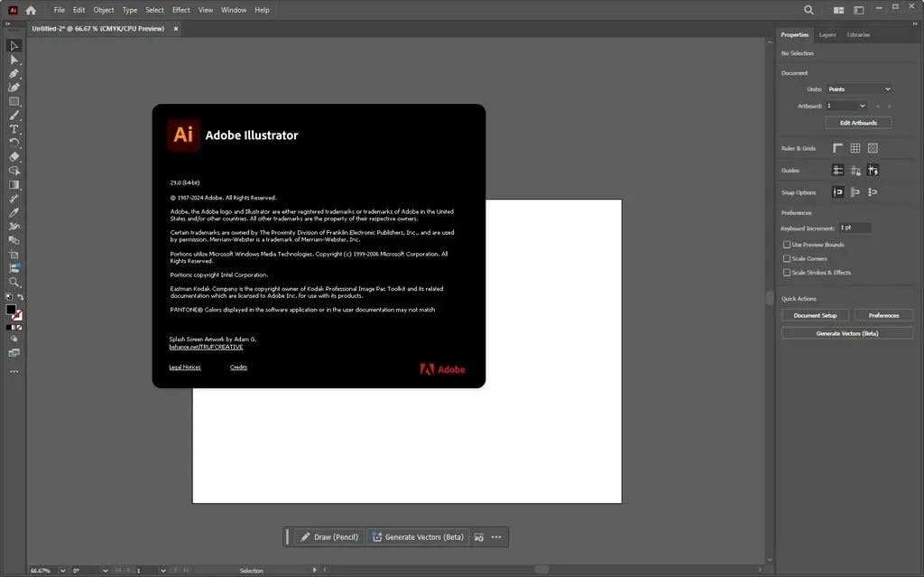This screenshot has width=924, height=577.
Task: Toggle Show Rulers in Ruler & Grids
Action: click(x=837, y=148)
